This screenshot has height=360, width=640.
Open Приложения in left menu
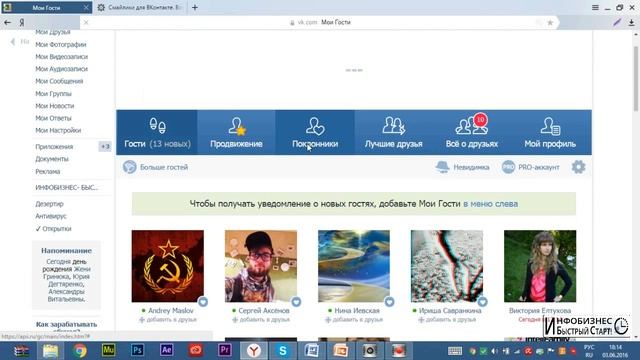point(54,147)
